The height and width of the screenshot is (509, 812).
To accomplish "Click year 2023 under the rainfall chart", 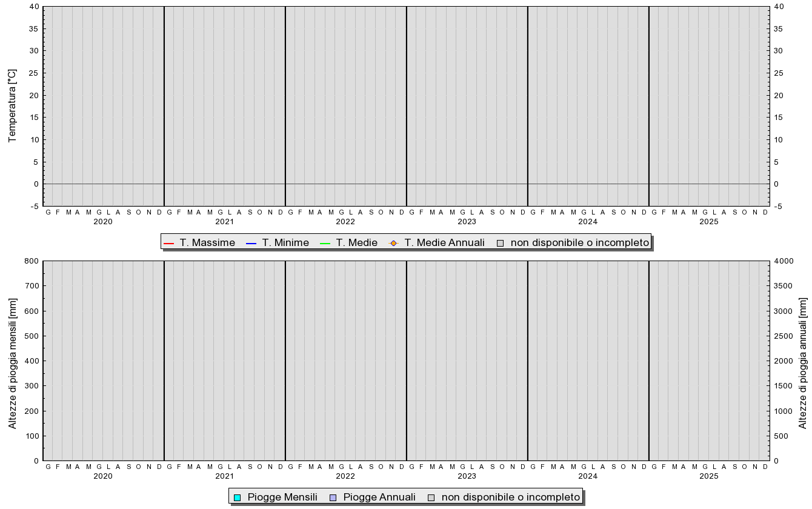I will [x=467, y=476].
